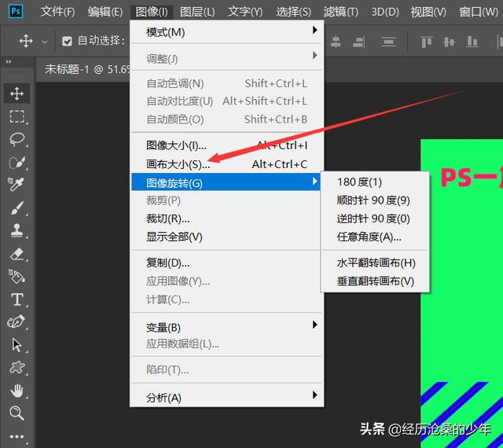Select the Eyedropper tool
Screen dimensions: 503x448
[x=17, y=184]
